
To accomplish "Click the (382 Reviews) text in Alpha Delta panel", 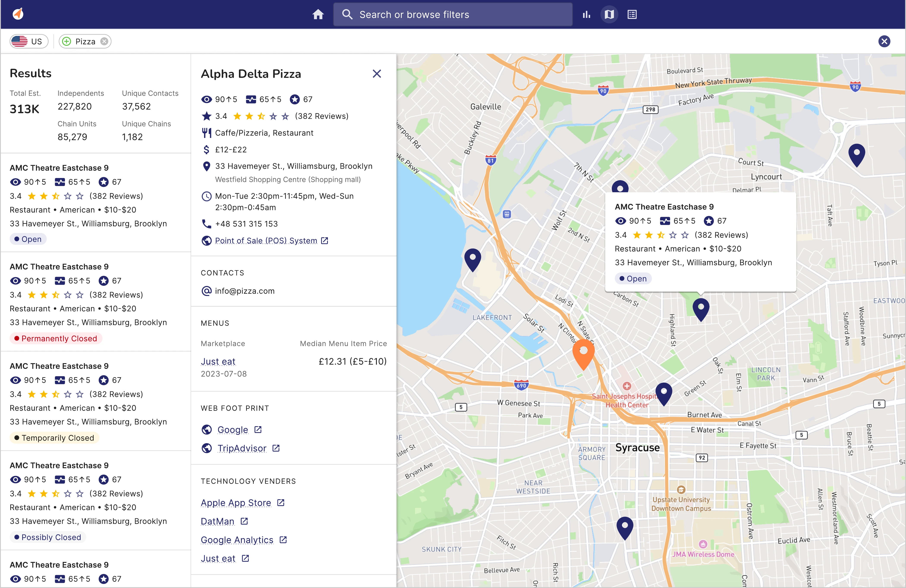I will click(x=322, y=116).
